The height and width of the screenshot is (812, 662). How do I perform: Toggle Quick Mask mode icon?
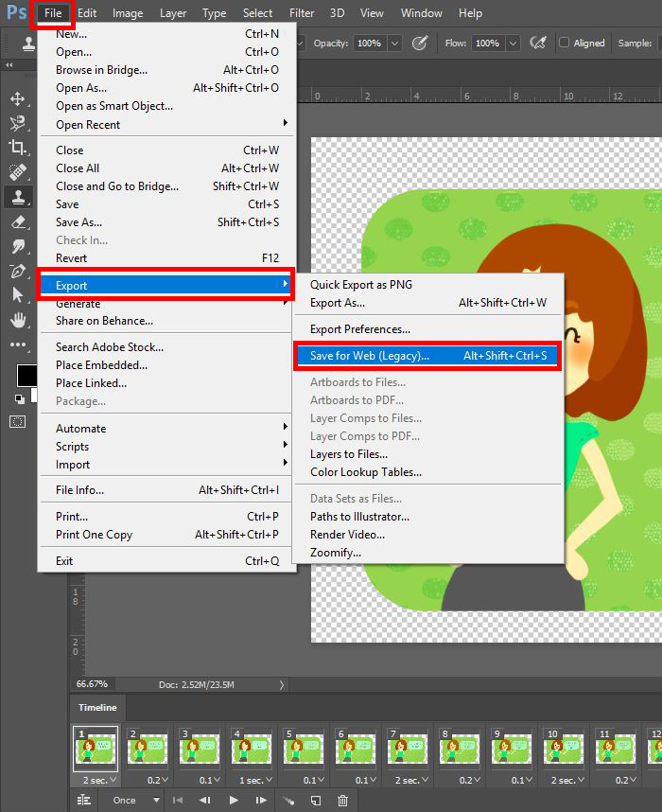[18, 421]
